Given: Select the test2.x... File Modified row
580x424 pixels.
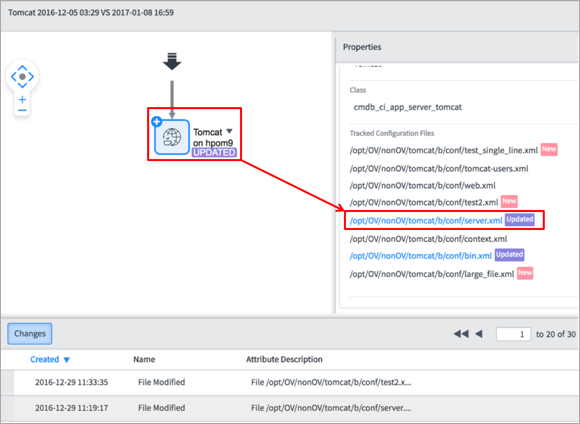Looking at the screenshot, I should (x=290, y=382).
